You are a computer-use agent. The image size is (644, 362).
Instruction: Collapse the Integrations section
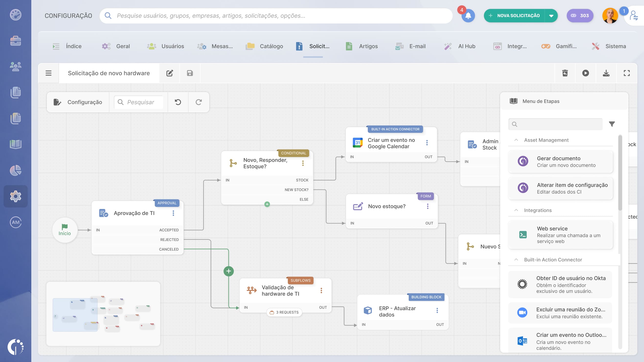pos(516,210)
